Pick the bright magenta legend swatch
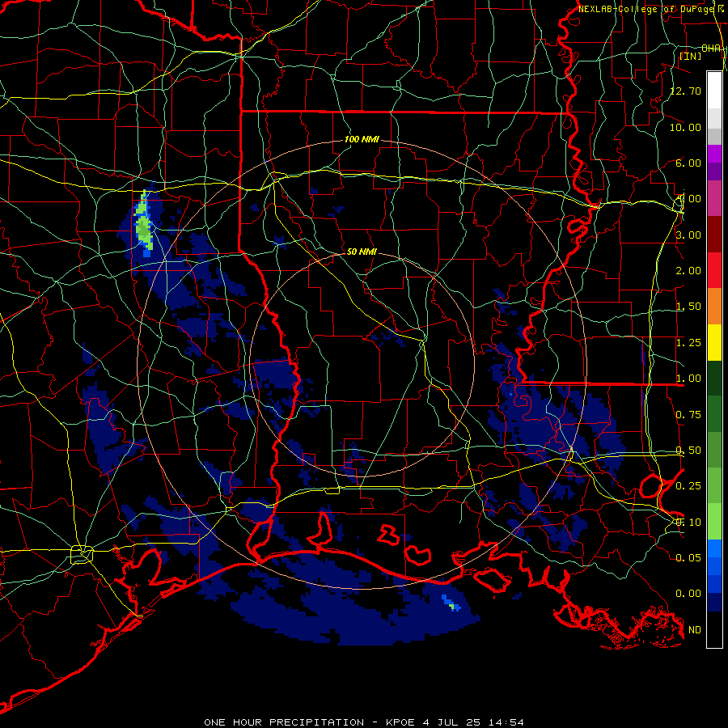Screen dimensions: 728x728 714,154
